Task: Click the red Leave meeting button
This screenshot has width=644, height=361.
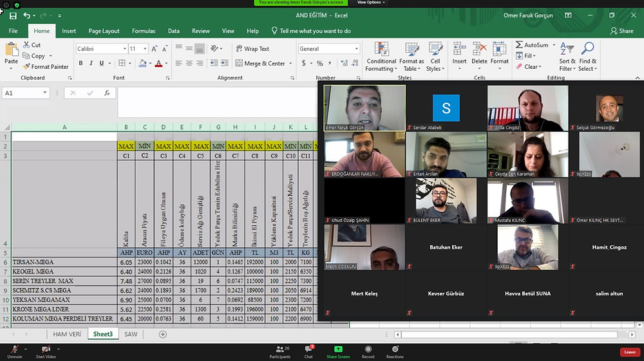Action: 630,352
